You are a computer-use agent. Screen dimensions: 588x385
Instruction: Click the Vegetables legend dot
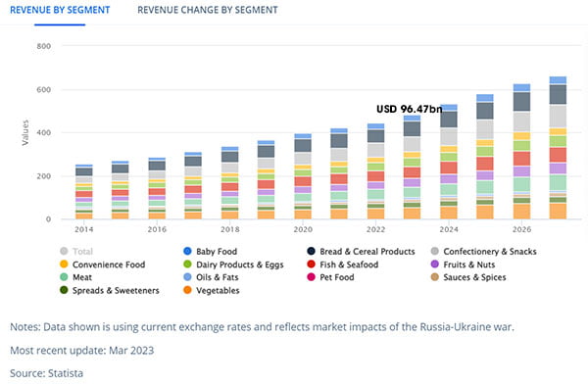[x=187, y=290]
